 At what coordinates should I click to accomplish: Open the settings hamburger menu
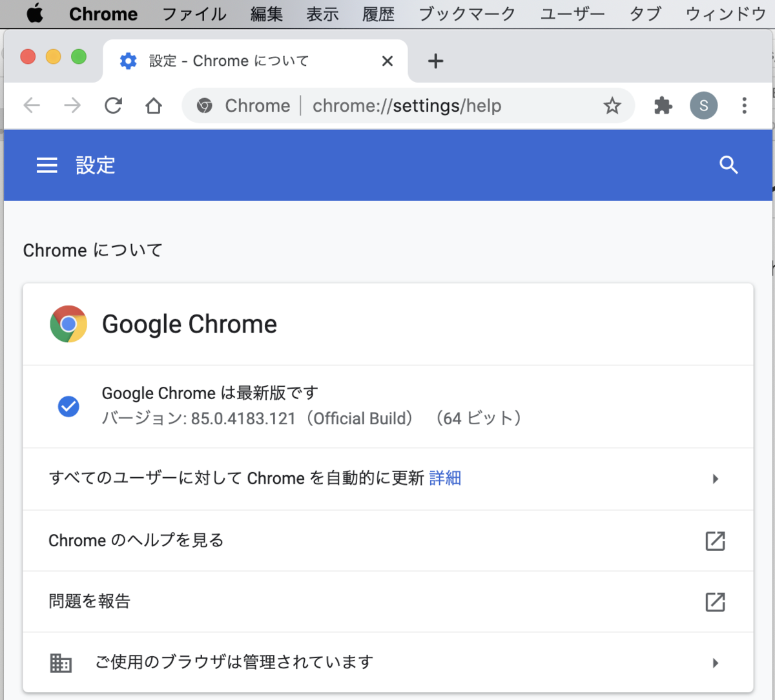[x=46, y=165]
